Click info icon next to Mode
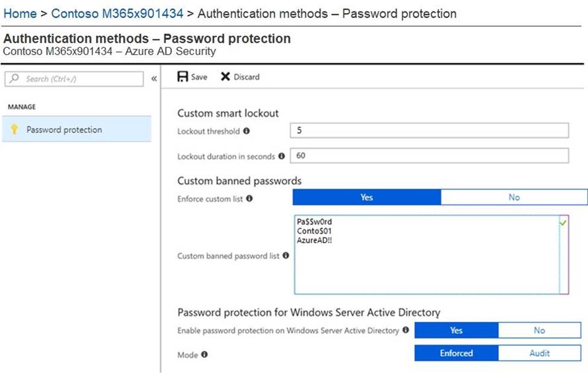Screen dimensions: 588x373 (205, 354)
